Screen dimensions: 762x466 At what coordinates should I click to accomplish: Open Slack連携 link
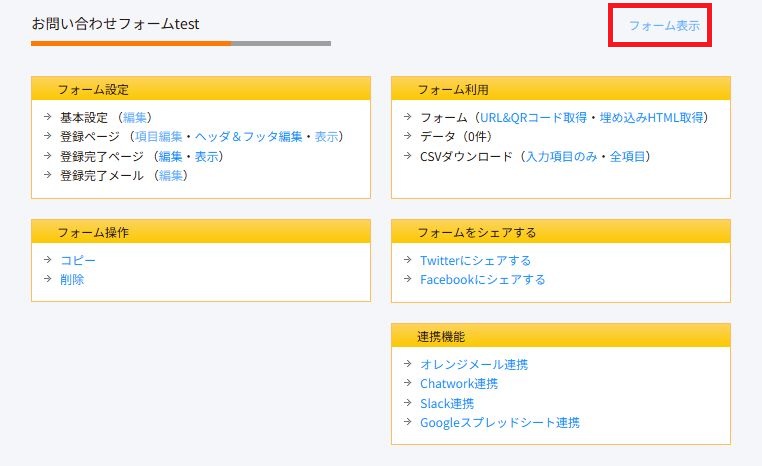pos(447,403)
